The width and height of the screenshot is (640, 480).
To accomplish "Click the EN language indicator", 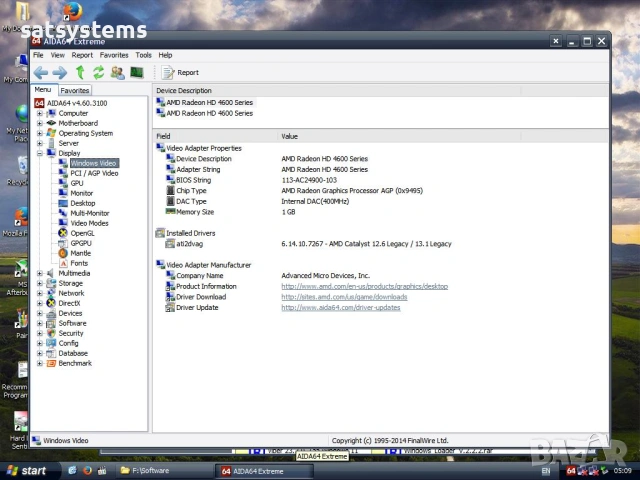I will coord(546,471).
